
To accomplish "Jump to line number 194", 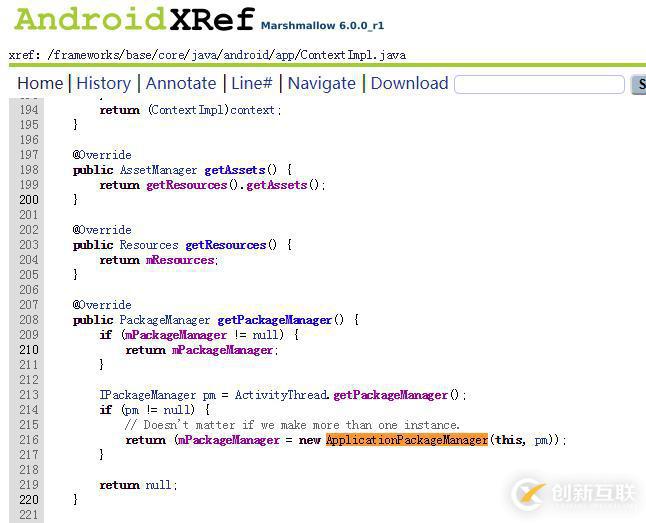I will 29,110.
